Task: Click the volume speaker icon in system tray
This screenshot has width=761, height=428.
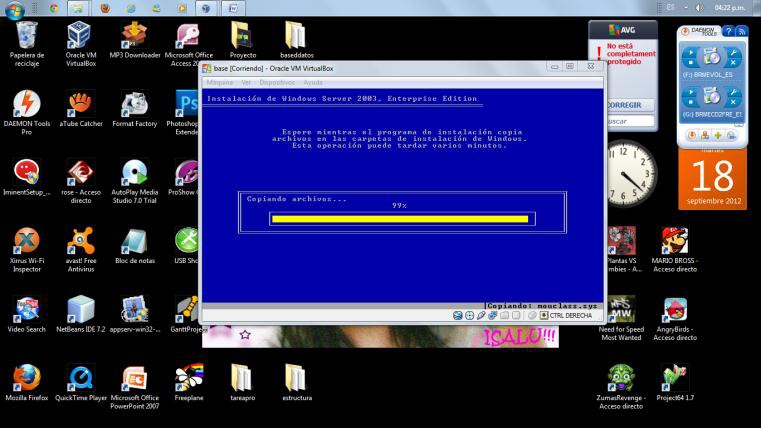Action: click(699, 8)
